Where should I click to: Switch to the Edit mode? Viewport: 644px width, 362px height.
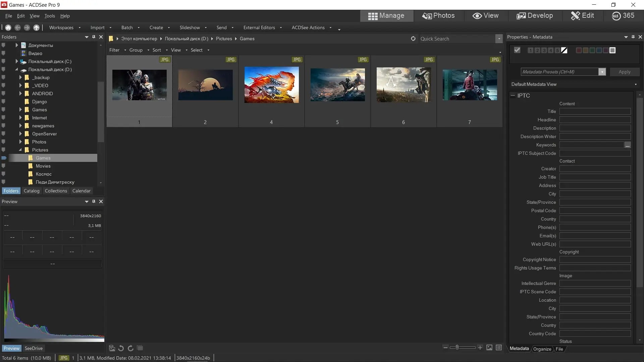pos(583,16)
